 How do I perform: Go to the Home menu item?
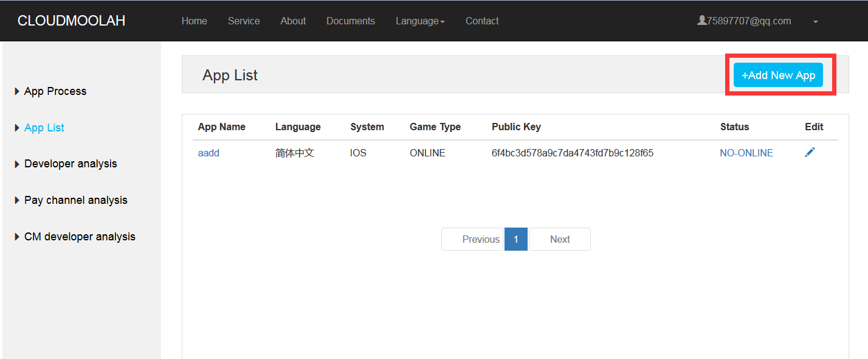point(194,21)
